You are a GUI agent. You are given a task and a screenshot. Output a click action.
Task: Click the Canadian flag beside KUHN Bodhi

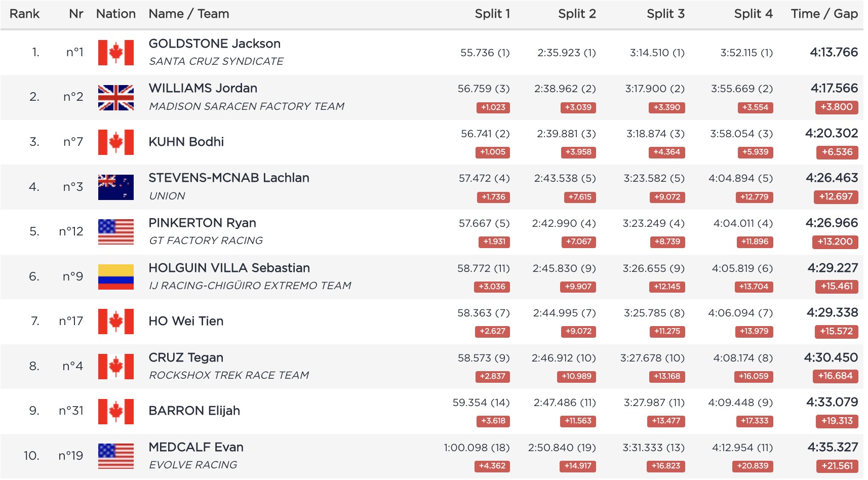[x=115, y=142]
